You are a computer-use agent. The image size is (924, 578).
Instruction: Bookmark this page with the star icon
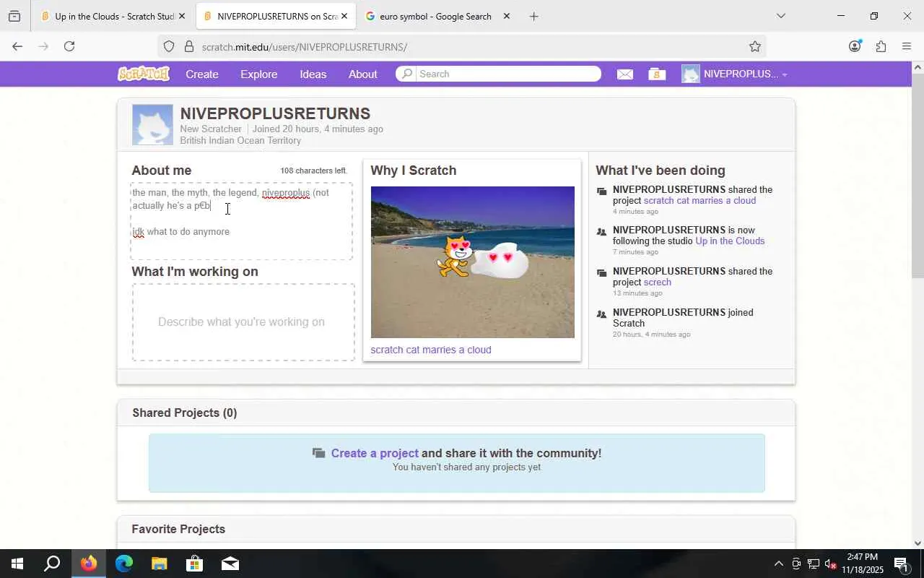[755, 46]
